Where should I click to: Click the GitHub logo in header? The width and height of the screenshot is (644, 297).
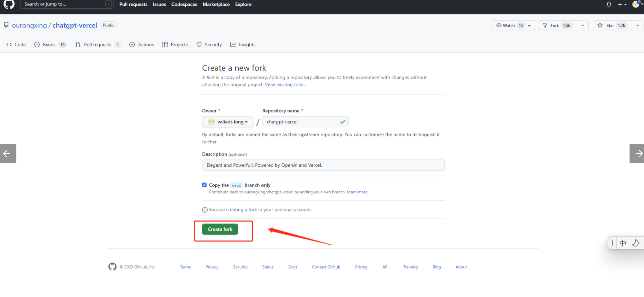tap(9, 4)
